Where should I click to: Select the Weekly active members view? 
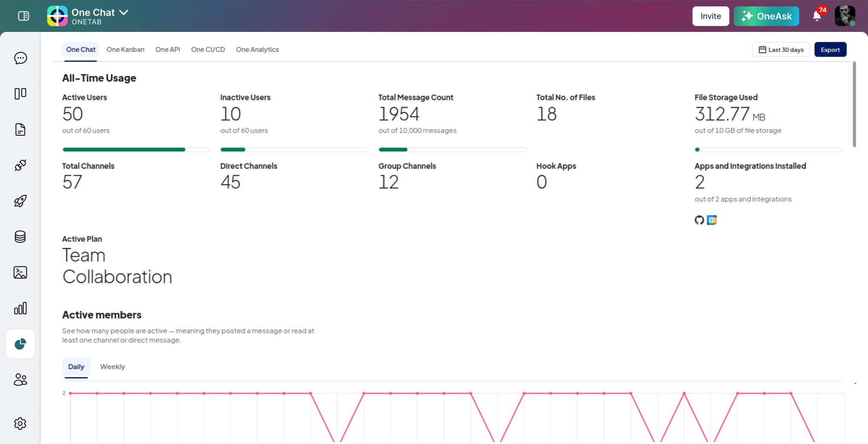(112, 367)
